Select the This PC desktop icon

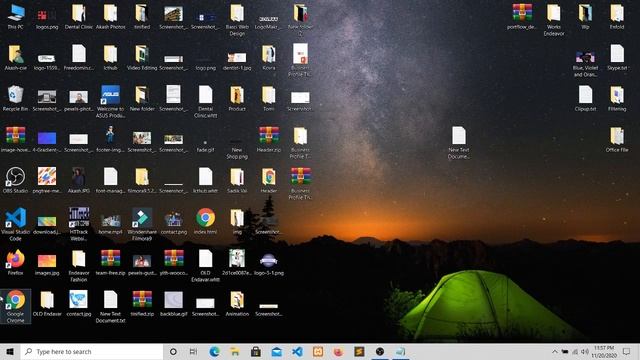click(x=16, y=17)
